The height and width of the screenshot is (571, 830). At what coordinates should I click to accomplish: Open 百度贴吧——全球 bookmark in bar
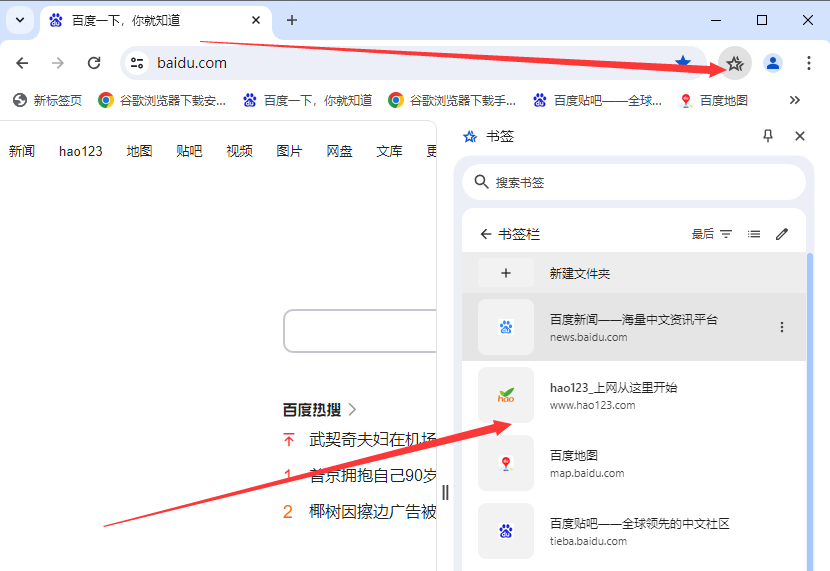pyautogui.click(x=597, y=100)
